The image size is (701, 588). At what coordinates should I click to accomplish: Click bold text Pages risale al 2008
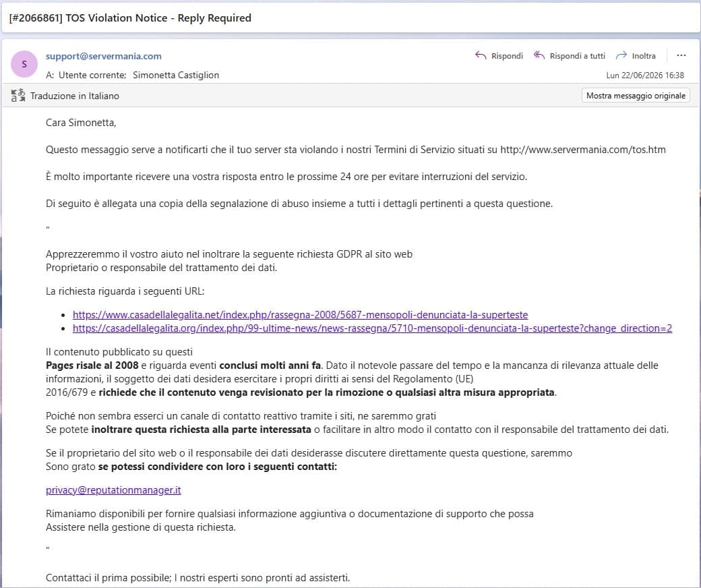pos(92,365)
